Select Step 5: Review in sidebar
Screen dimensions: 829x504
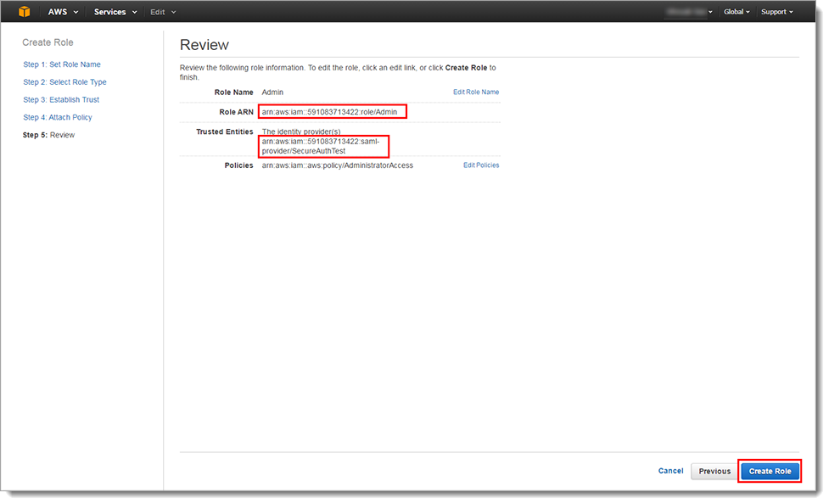pos(48,135)
